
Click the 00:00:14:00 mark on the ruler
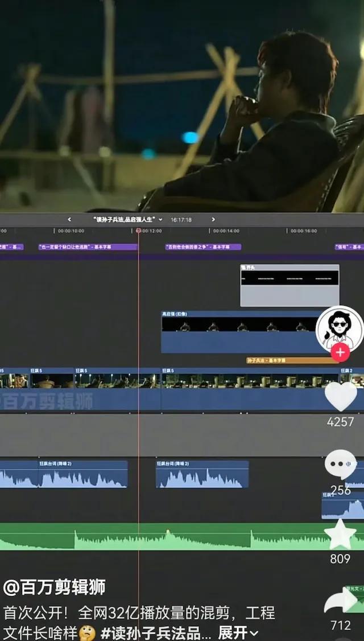226,231
